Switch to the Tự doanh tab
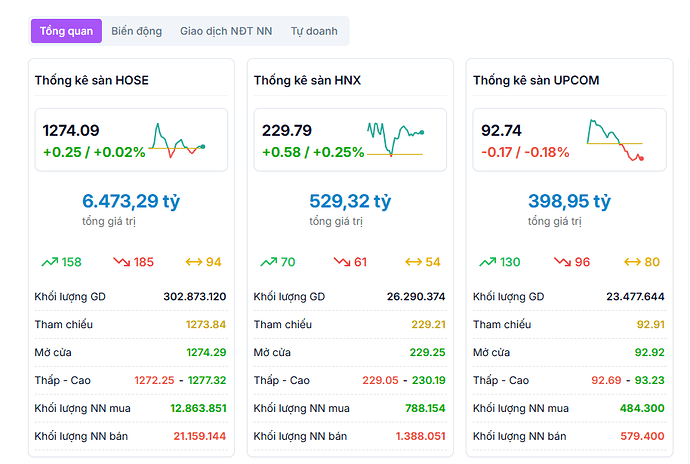Image resolution: width=690 pixels, height=464 pixels. click(x=314, y=31)
